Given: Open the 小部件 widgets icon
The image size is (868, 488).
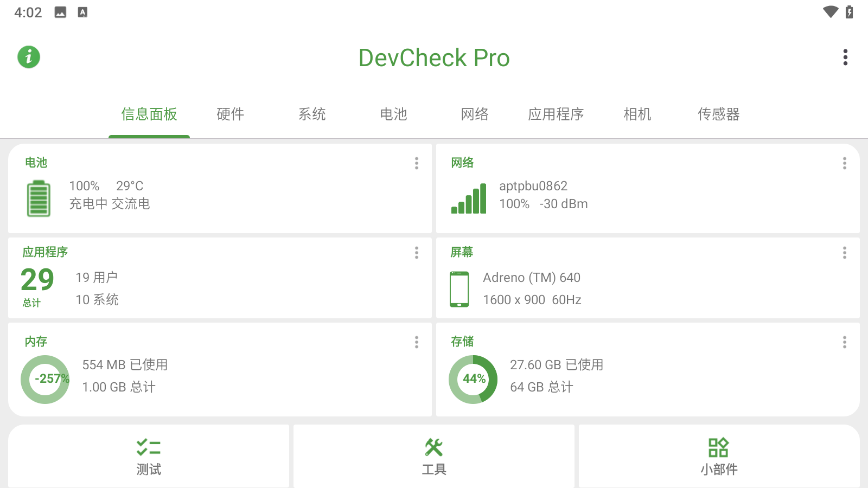Looking at the screenshot, I should [718, 447].
